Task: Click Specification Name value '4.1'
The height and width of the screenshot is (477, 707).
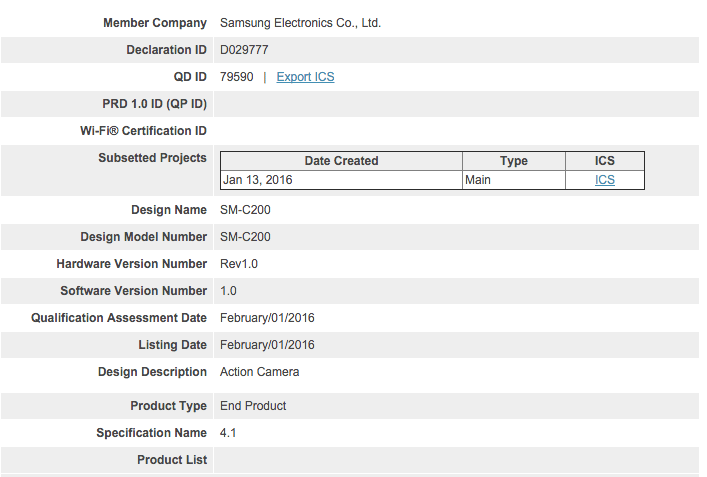Action: point(228,433)
